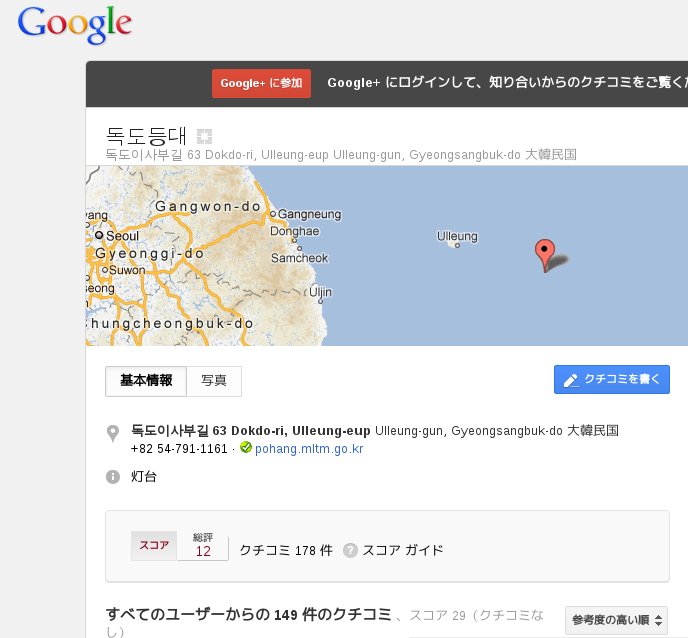Switch to the 写真 tab

pyautogui.click(x=214, y=381)
